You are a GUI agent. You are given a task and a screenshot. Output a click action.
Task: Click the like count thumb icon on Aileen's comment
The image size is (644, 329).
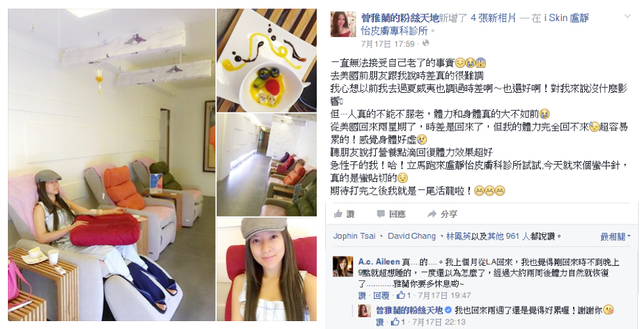(400, 295)
